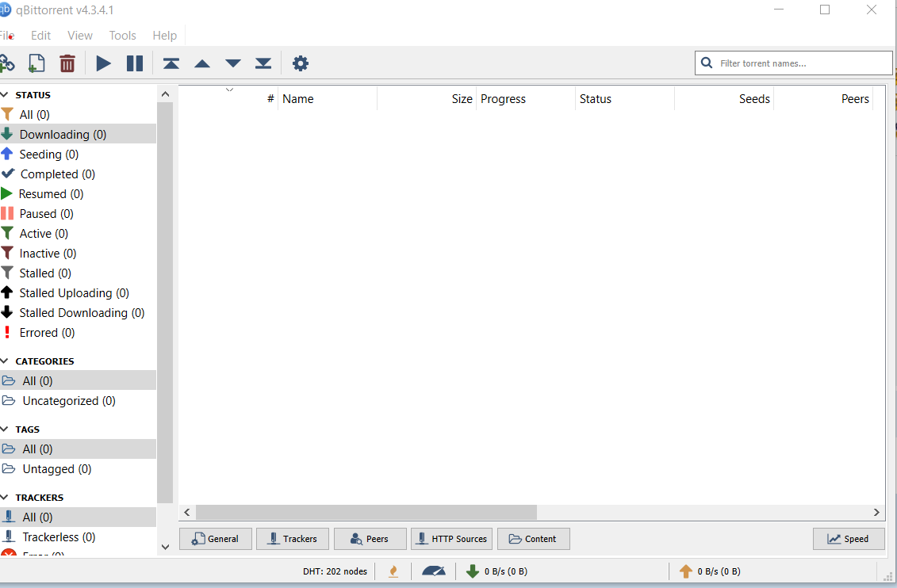Screen dimensions: 897x588
Task: Switch to the HTTP Sources tab
Action: coord(451,539)
